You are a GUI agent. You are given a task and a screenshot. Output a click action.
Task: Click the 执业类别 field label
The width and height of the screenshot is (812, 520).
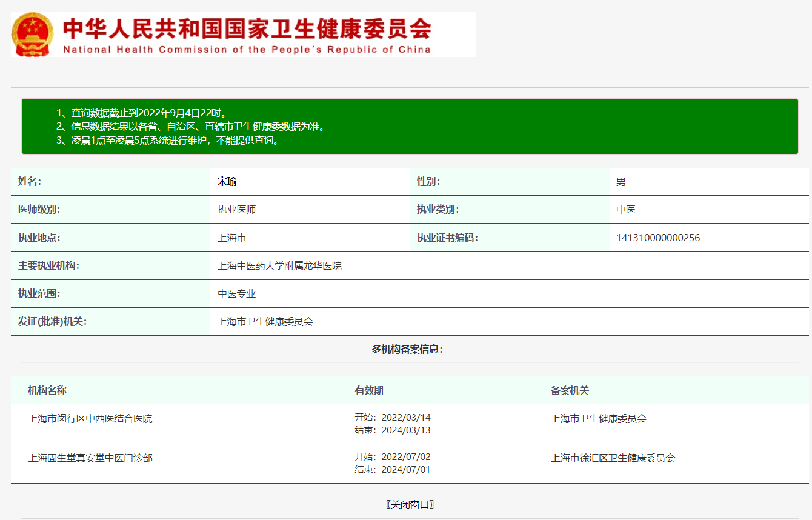[x=438, y=210]
